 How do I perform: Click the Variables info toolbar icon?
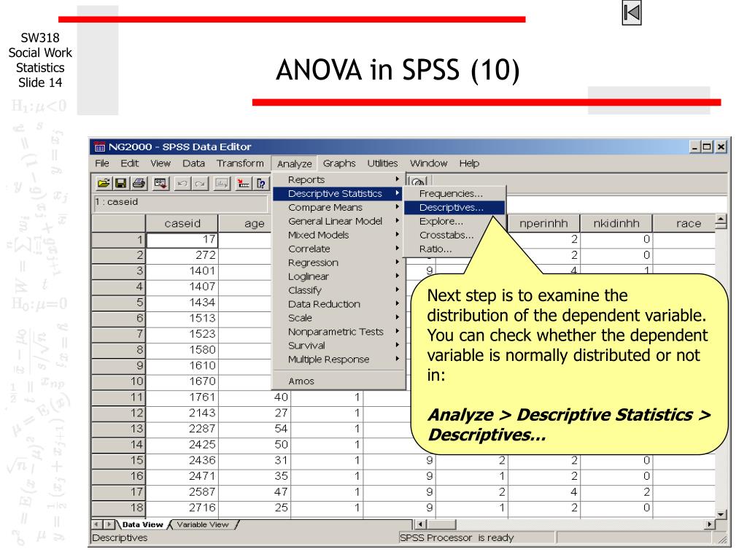coord(260,183)
